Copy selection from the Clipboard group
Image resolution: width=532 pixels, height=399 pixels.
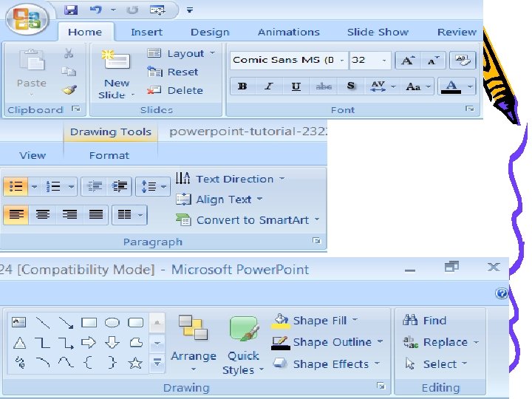[x=69, y=71]
